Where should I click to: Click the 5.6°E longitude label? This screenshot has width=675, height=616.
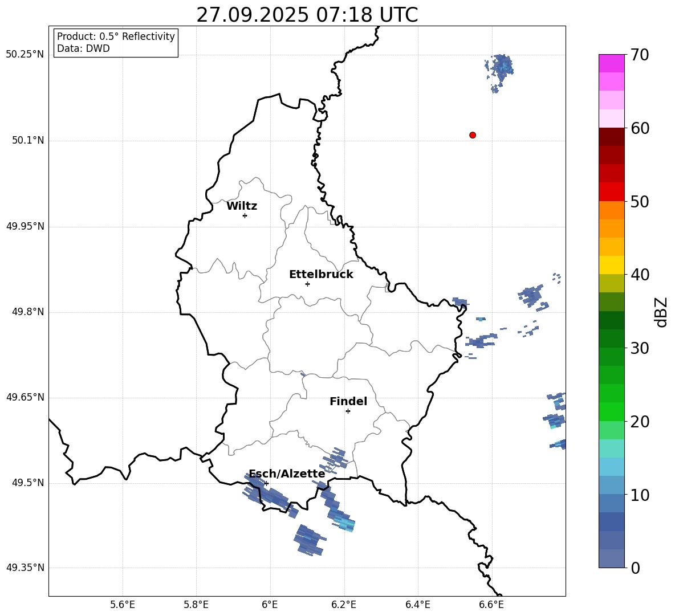pyautogui.click(x=123, y=605)
